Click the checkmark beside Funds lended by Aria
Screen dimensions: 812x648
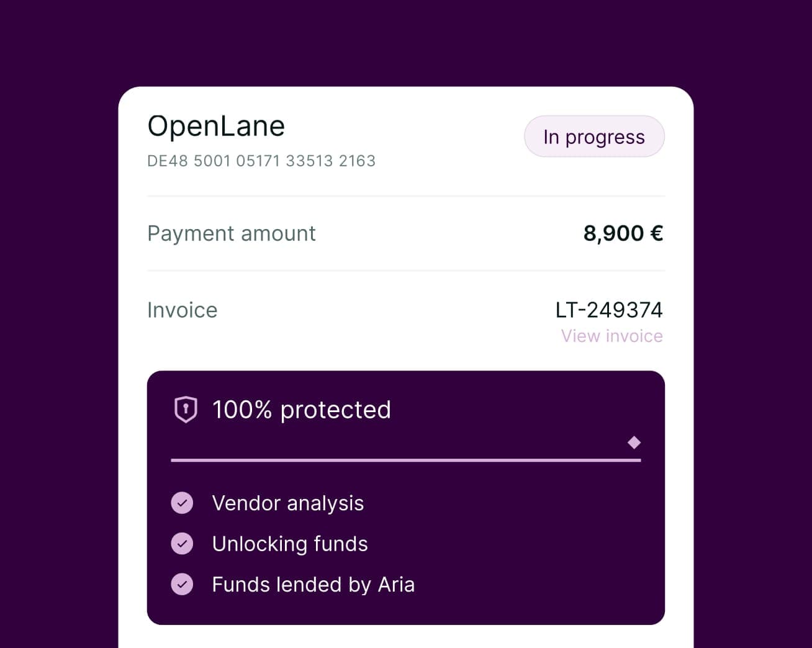coord(182,584)
